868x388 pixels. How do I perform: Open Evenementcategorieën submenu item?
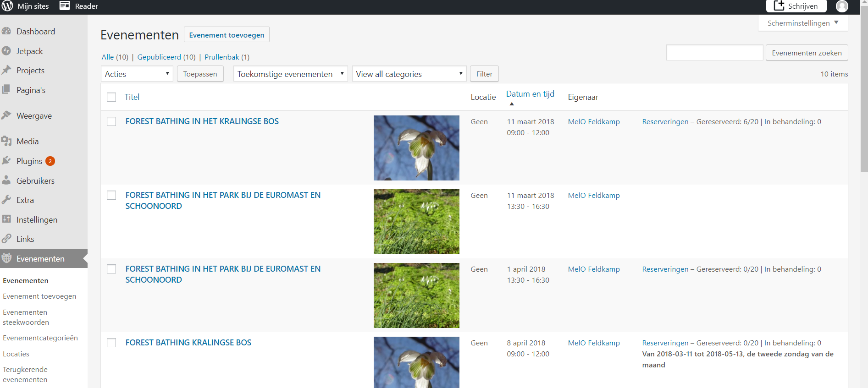click(40, 338)
